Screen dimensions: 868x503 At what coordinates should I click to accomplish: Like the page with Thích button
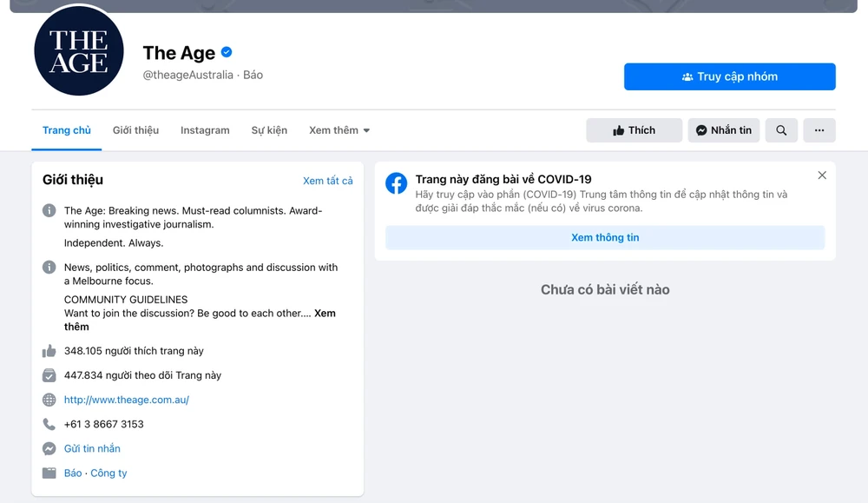click(634, 130)
